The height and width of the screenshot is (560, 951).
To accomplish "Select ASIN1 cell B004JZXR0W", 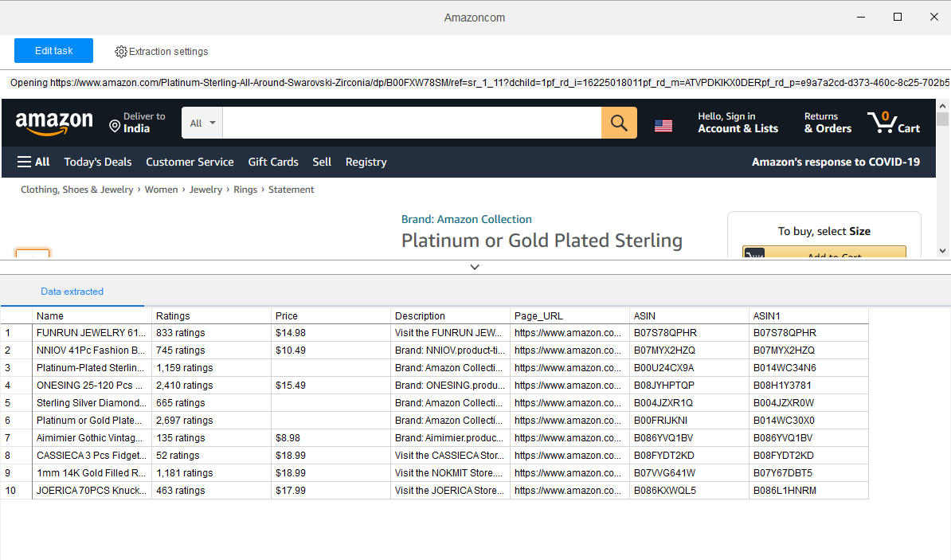I will pos(808,403).
